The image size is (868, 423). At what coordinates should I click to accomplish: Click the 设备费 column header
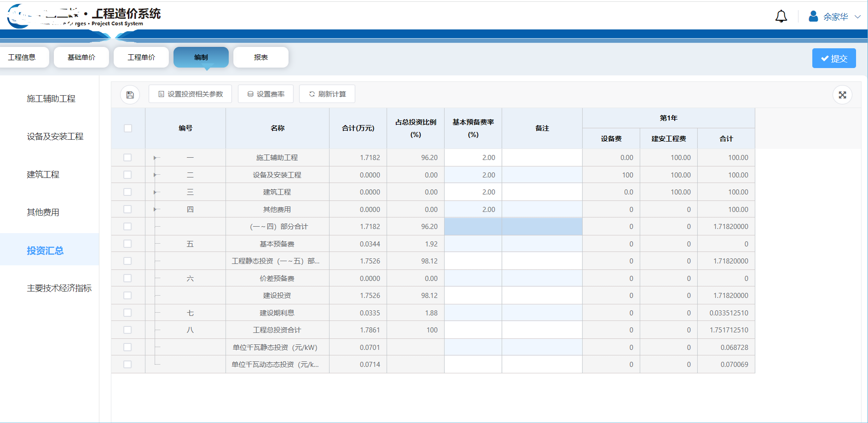point(611,138)
